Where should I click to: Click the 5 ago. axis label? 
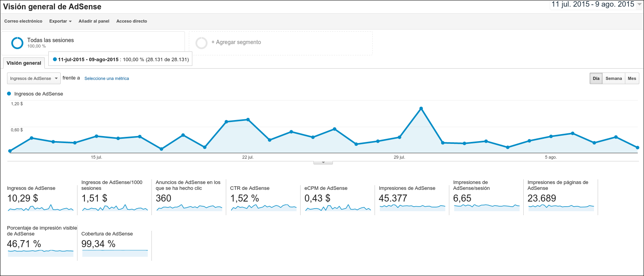[551, 157]
